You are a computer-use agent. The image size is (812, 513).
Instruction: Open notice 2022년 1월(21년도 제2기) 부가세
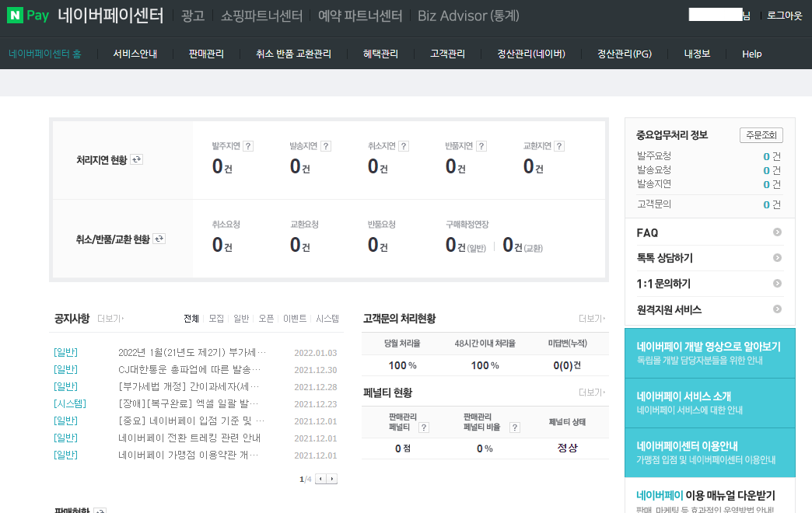pos(192,353)
